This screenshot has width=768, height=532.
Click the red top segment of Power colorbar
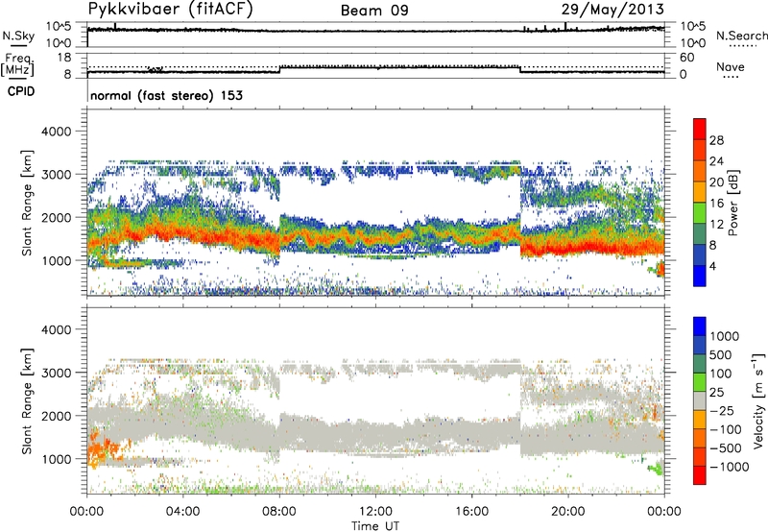tap(700, 130)
